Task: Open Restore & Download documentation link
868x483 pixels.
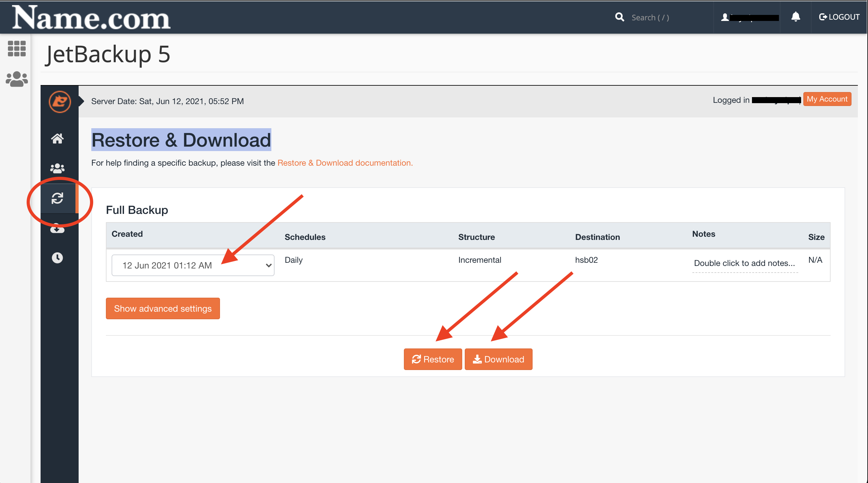Action: pos(345,163)
